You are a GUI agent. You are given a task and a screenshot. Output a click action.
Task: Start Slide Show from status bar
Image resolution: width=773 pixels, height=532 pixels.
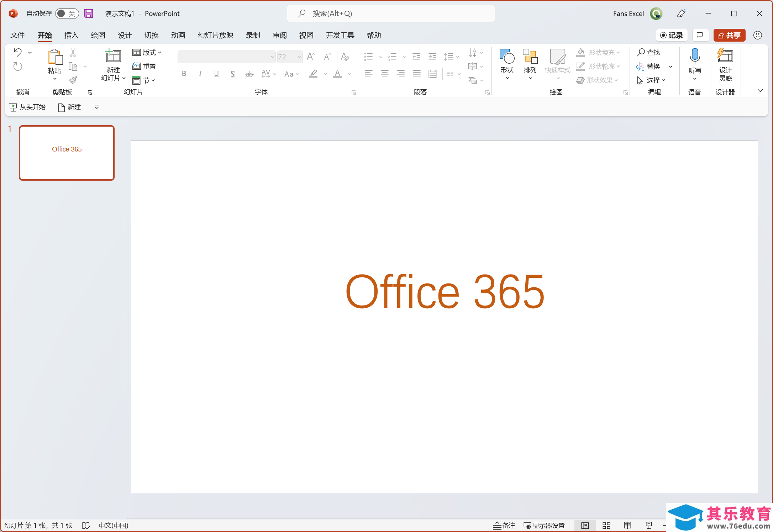(649, 525)
